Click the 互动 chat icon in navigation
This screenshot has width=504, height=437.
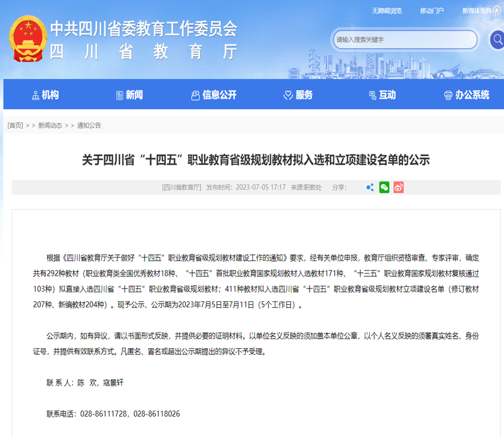pyautogui.click(x=372, y=95)
